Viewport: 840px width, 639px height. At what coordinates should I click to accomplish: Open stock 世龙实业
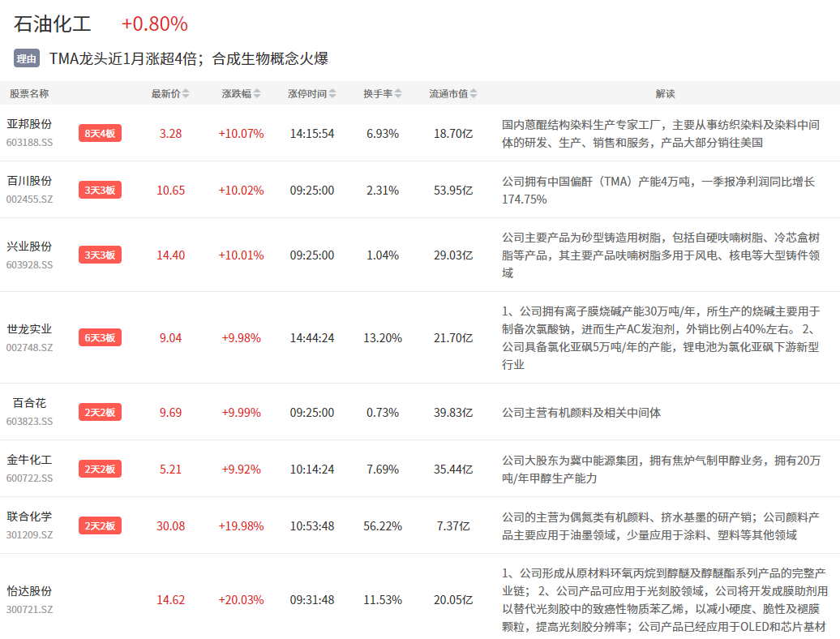click(29, 329)
